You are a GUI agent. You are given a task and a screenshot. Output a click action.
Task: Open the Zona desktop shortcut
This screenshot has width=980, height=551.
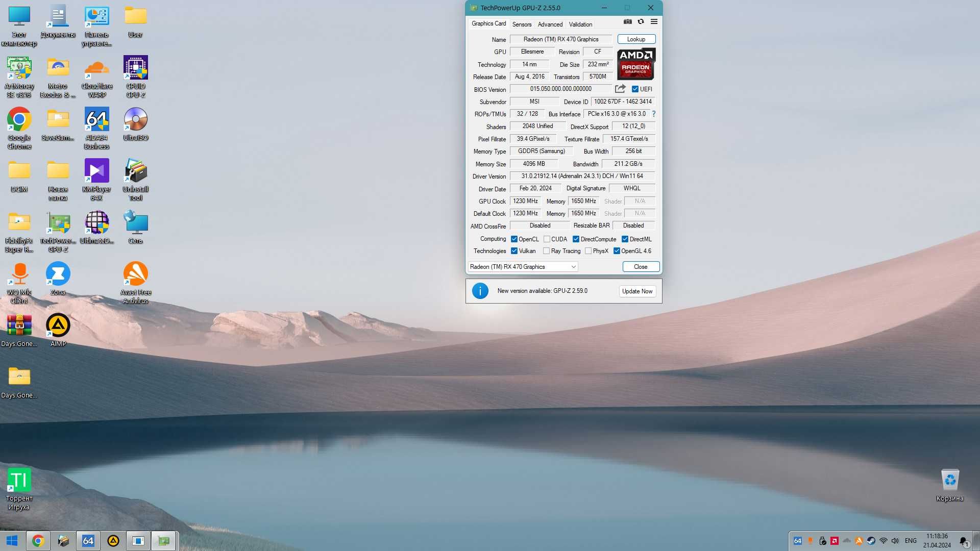[58, 279]
